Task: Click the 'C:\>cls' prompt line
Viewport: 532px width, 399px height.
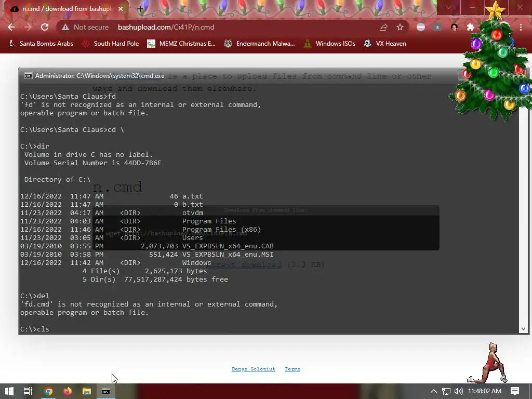Action: coord(35,329)
